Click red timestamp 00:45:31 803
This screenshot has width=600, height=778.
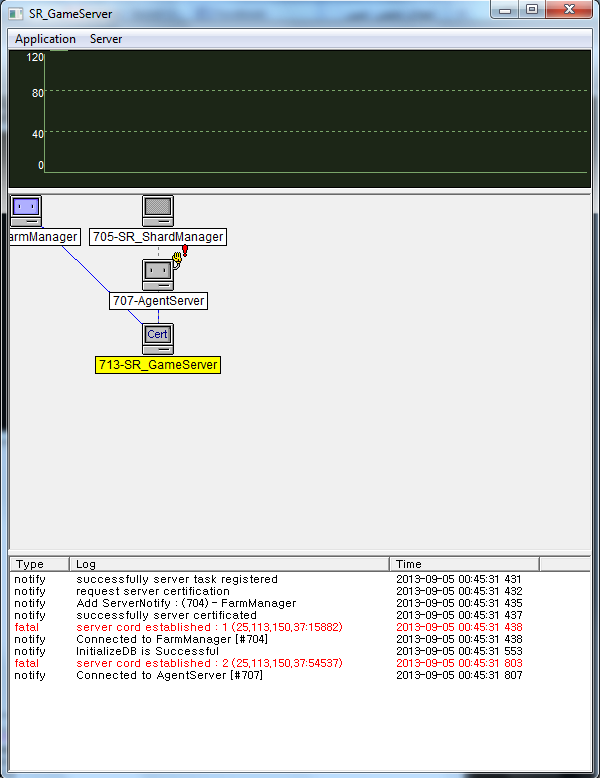click(x=459, y=663)
